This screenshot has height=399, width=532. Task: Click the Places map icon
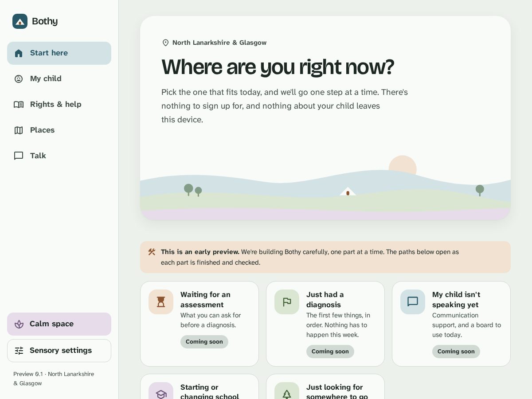pos(19,130)
